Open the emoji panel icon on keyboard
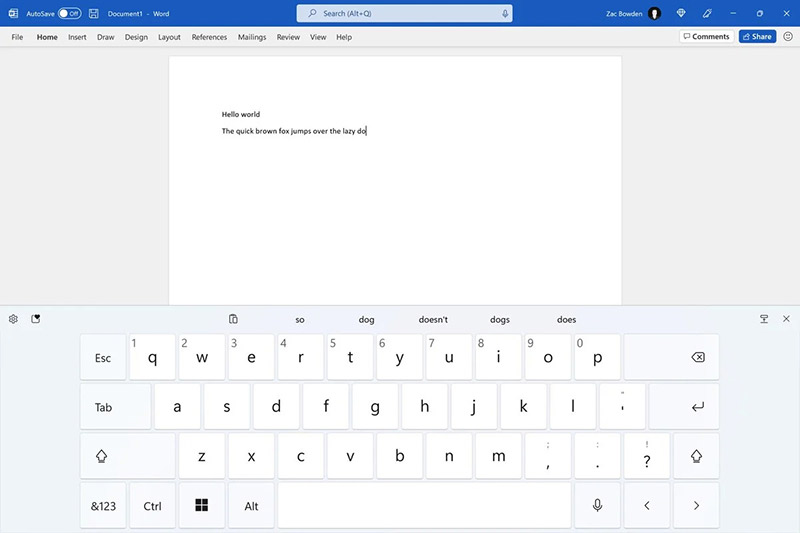This screenshot has height=533, width=800. click(x=36, y=319)
